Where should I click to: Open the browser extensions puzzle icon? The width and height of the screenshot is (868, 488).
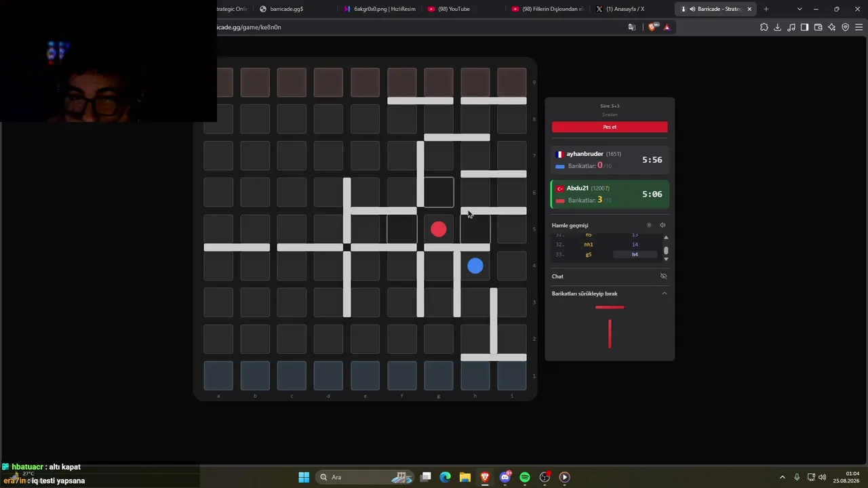(x=764, y=27)
